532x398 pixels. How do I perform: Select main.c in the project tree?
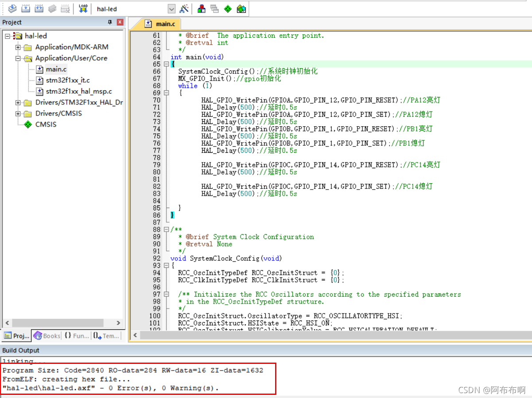(56, 69)
